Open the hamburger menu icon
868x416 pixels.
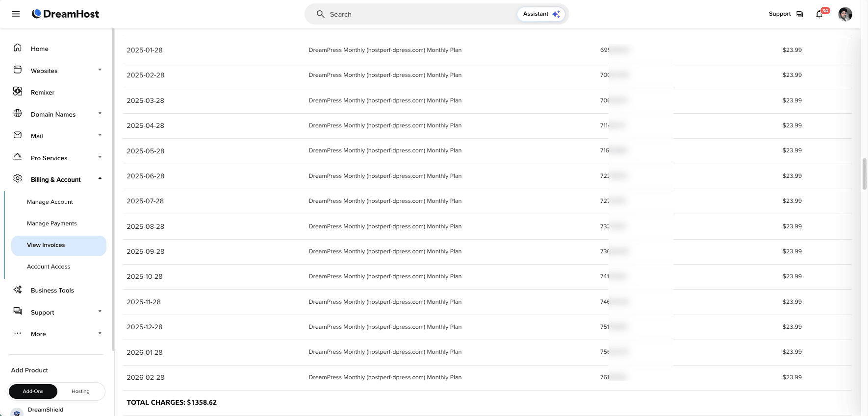tap(16, 14)
